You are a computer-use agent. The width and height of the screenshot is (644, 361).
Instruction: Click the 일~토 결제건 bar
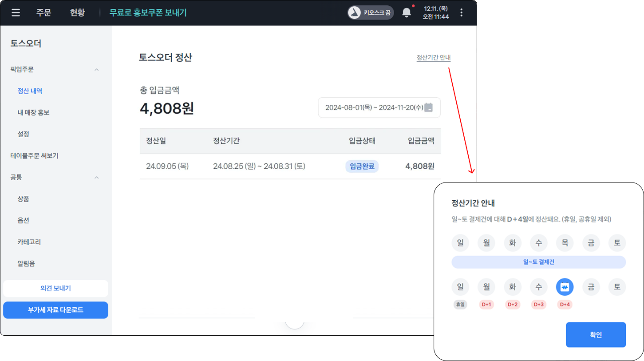pos(539,262)
